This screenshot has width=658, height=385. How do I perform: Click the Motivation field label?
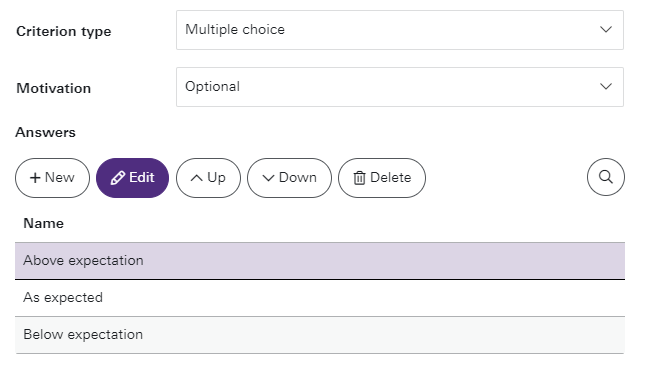pos(54,88)
